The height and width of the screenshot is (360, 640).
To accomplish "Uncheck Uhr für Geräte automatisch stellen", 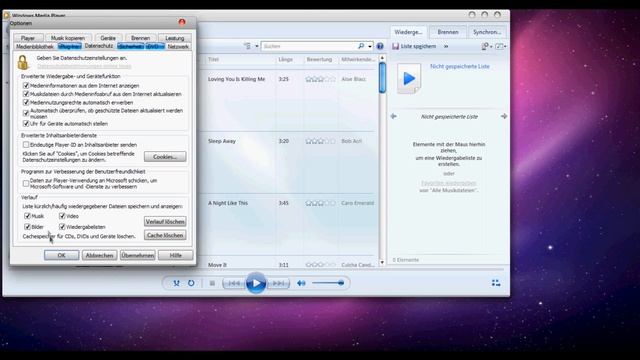I will pos(26,123).
